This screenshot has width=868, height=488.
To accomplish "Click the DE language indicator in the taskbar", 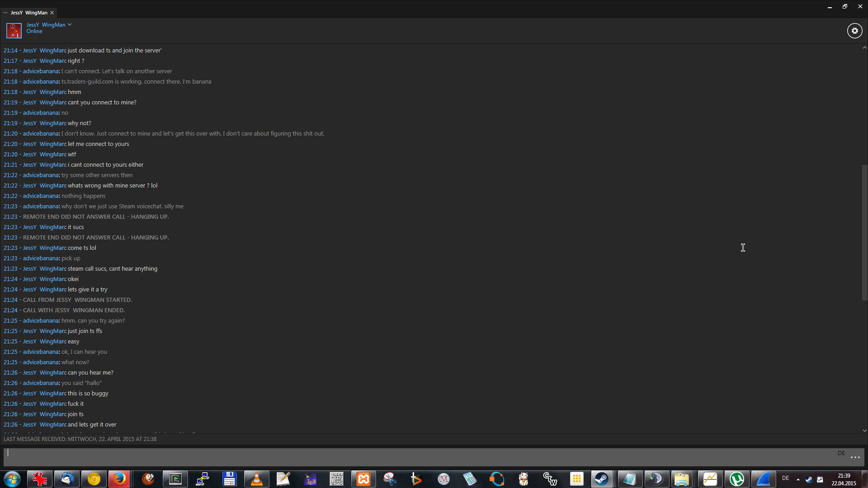I will click(786, 478).
